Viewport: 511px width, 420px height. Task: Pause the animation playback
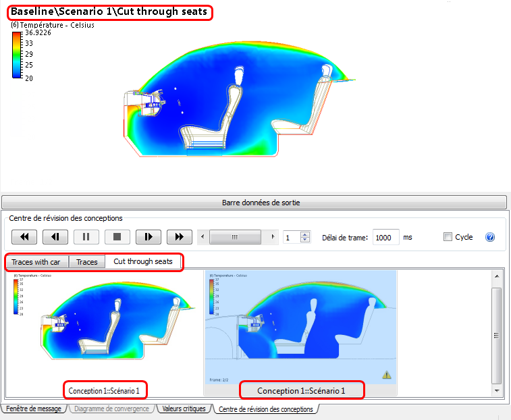coord(86,237)
